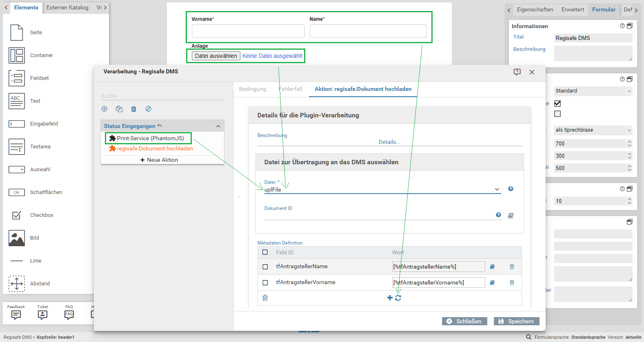Image resolution: width=644 pixels, height=342 pixels.
Task: Tick the tfAntragstellerVorname row checkbox
Action: coord(265,282)
